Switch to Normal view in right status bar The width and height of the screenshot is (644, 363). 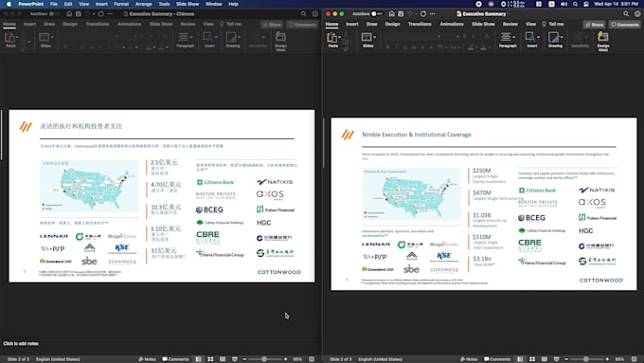tap(520, 359)
